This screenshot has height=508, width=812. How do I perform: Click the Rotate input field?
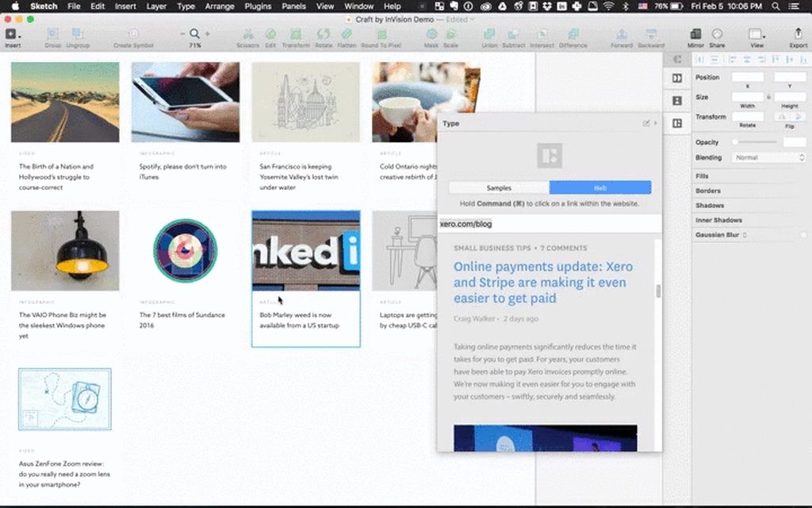coord(747,117)
